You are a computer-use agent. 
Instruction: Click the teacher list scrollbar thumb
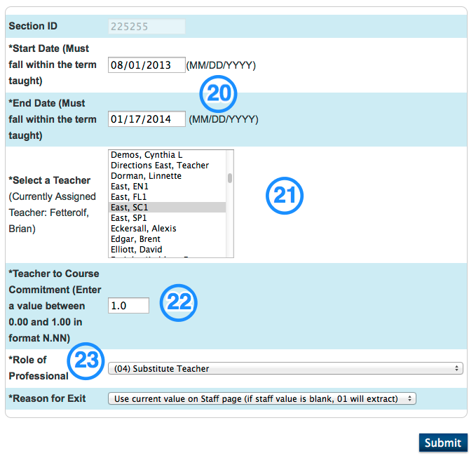click(230, 177)
